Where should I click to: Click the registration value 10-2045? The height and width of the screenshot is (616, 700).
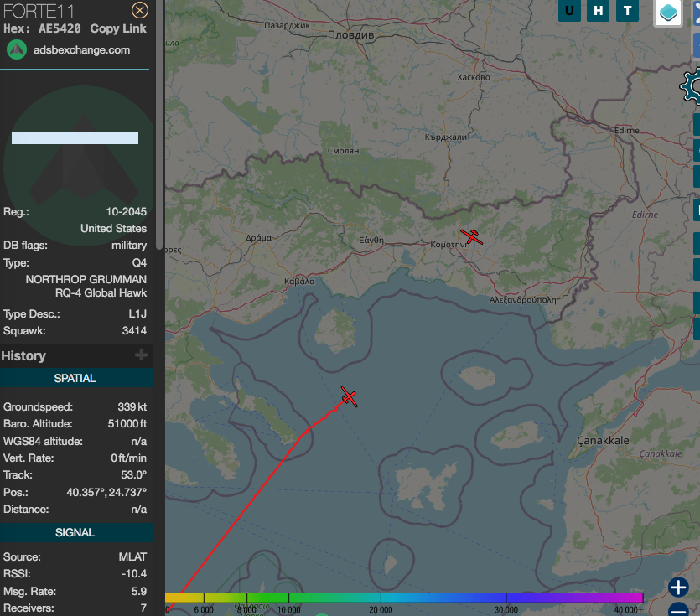pos(127,211)
